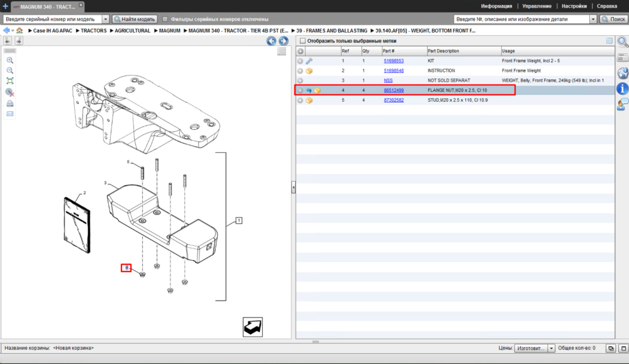629x364 pixels.
Task: Open the part search dropdown arrow
Action: tap(593, 19)
